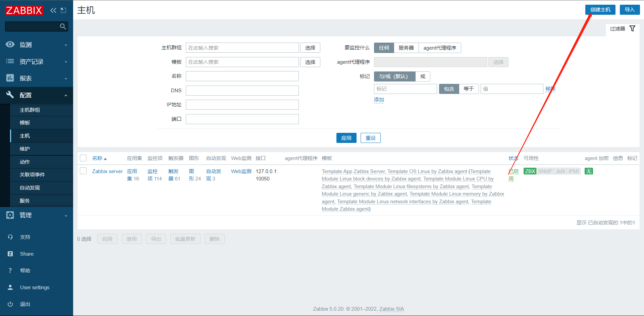Image resolution: width=644 pixels, height=316 pixels.
Task: Click the 应用 filter button
Action: tap(346, 138)
